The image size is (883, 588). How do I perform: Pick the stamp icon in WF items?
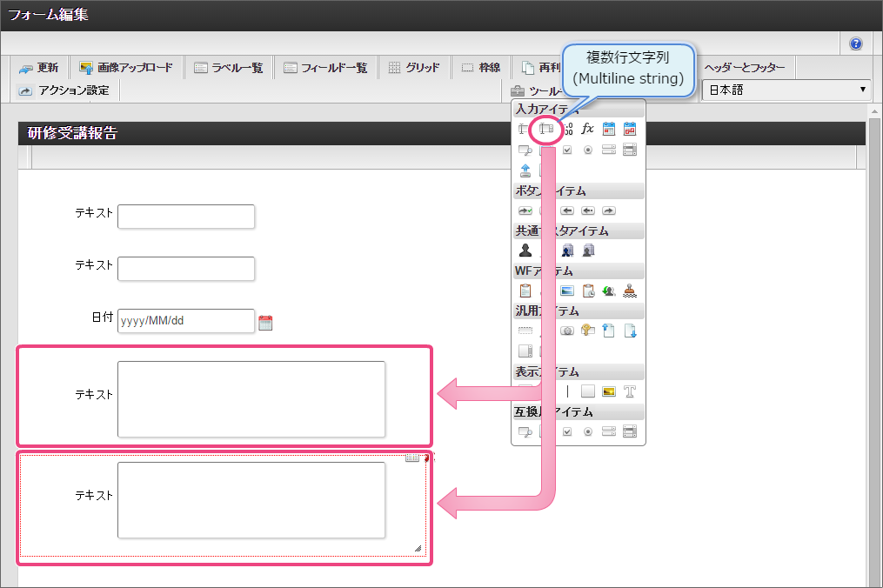(x=630, y=291)
